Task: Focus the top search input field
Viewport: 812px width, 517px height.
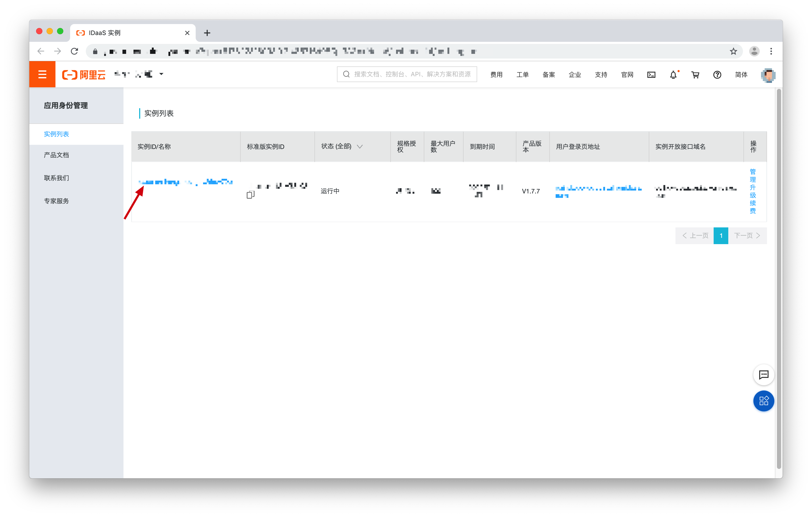Action: coord(407,74)
